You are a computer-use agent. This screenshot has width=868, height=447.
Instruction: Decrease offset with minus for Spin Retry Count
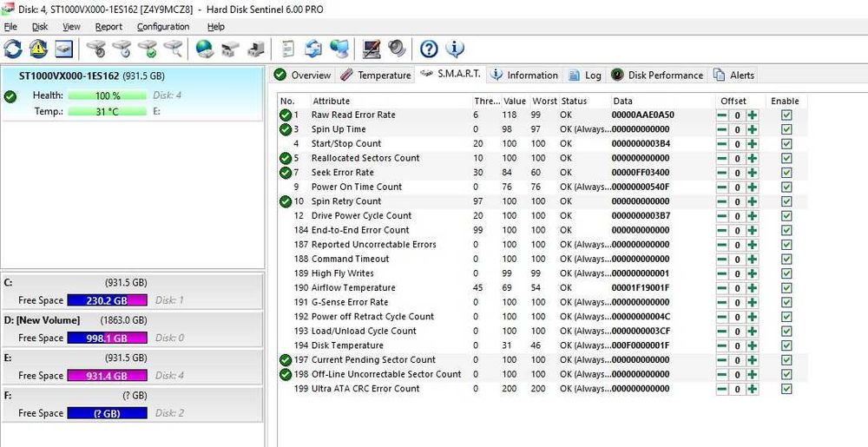tap(722, 201)
